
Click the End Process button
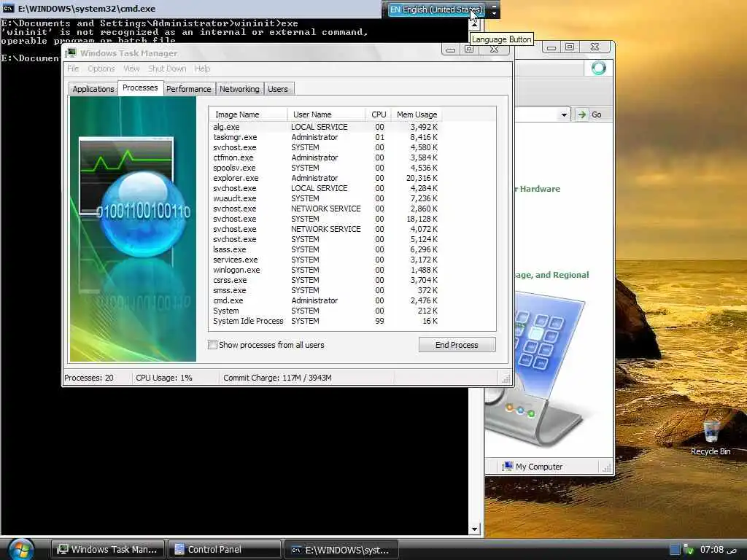tap(457, 345)
